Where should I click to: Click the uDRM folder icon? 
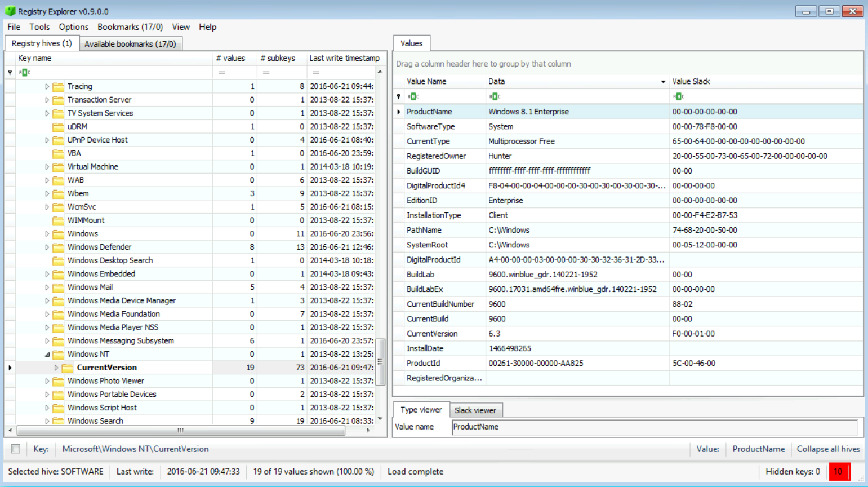click(x=58, y=127)
